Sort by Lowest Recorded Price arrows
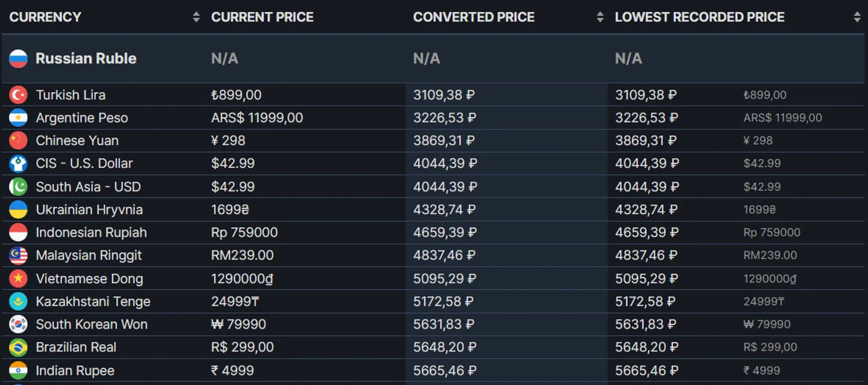 coord(857,17)
